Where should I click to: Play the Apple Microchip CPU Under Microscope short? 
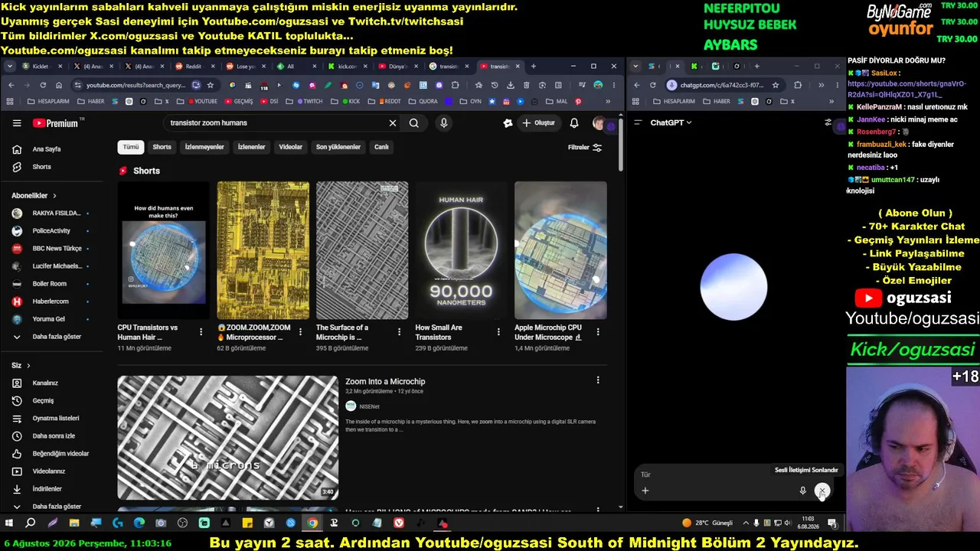click(560, 250)
